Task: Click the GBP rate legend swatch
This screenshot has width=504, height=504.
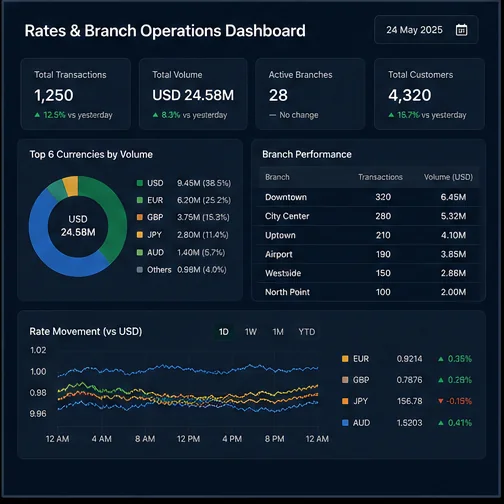Action: tap(345, 380)
